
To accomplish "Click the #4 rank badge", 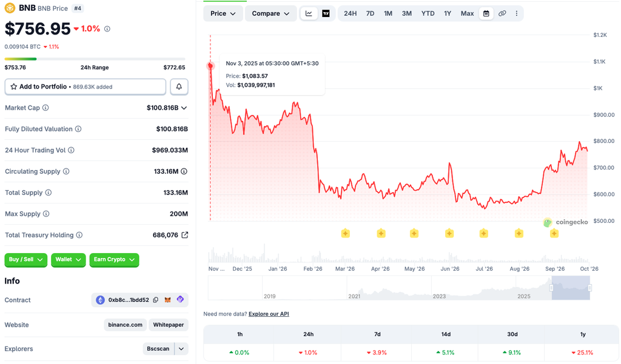I will pyautogui.click(x=78, y=8).
